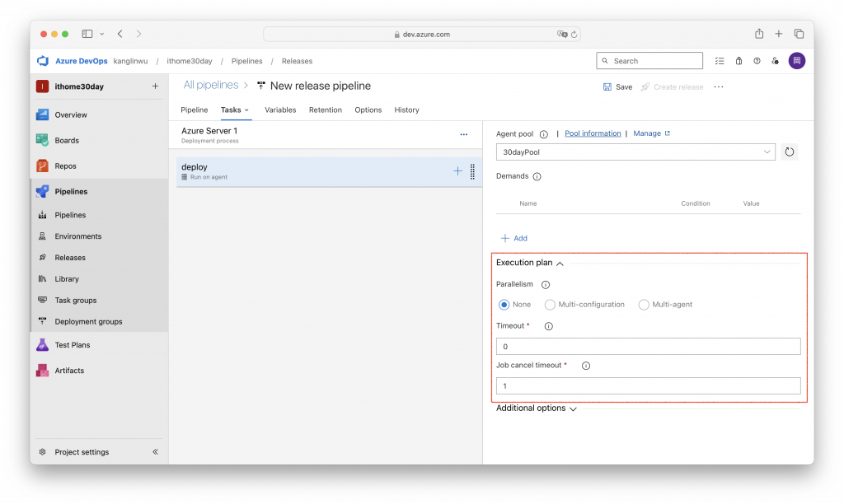Switch to the Options tab
The image size is (844, 504).
pos(368,110)
